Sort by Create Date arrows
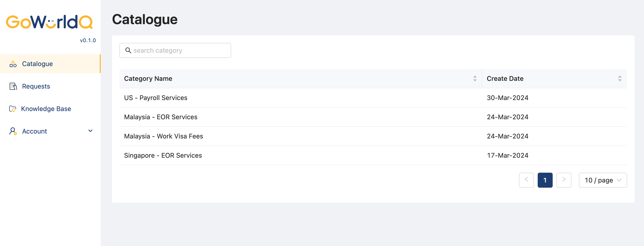The image size is (644, 246). (620, 78)
